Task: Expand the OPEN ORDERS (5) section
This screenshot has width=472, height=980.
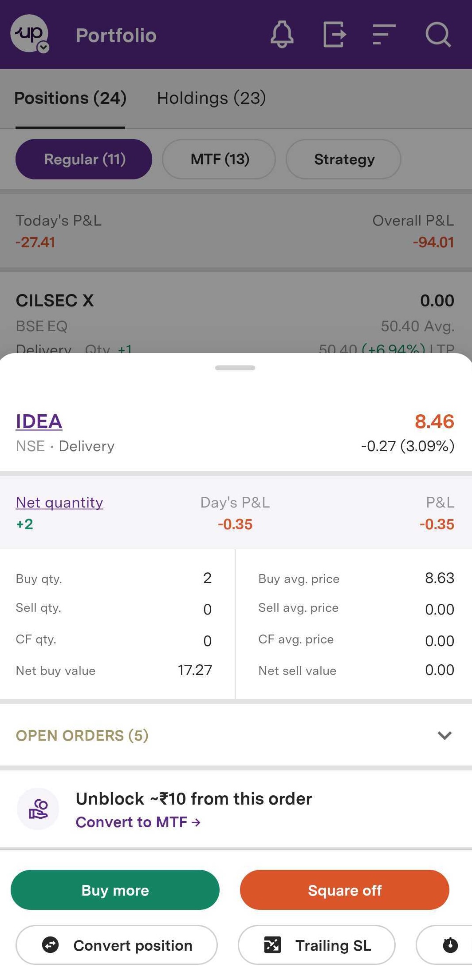Action: pos(83,735)
